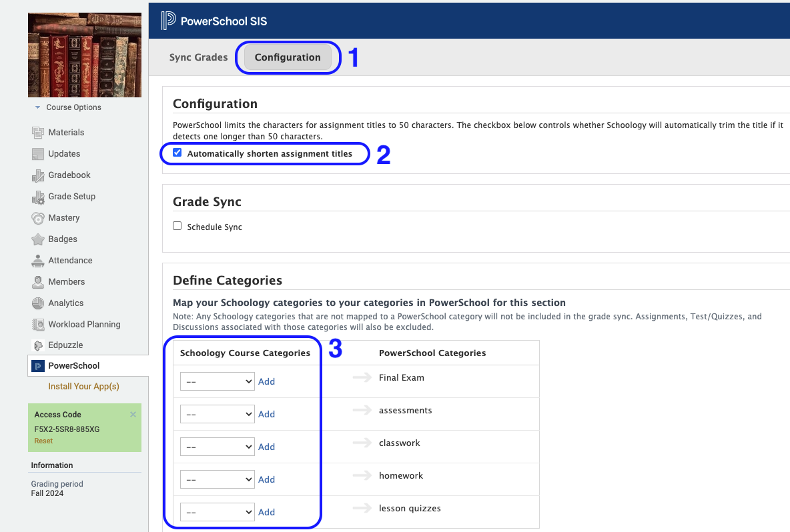Click the Grade Setup gear icon
This screenshot has width=790, height=532.
38,197
